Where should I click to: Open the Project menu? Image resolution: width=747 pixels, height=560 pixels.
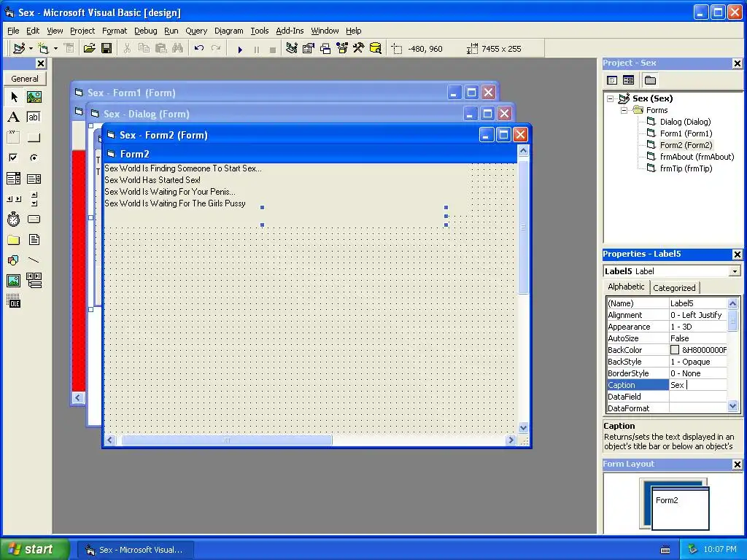tap(82, 31)
